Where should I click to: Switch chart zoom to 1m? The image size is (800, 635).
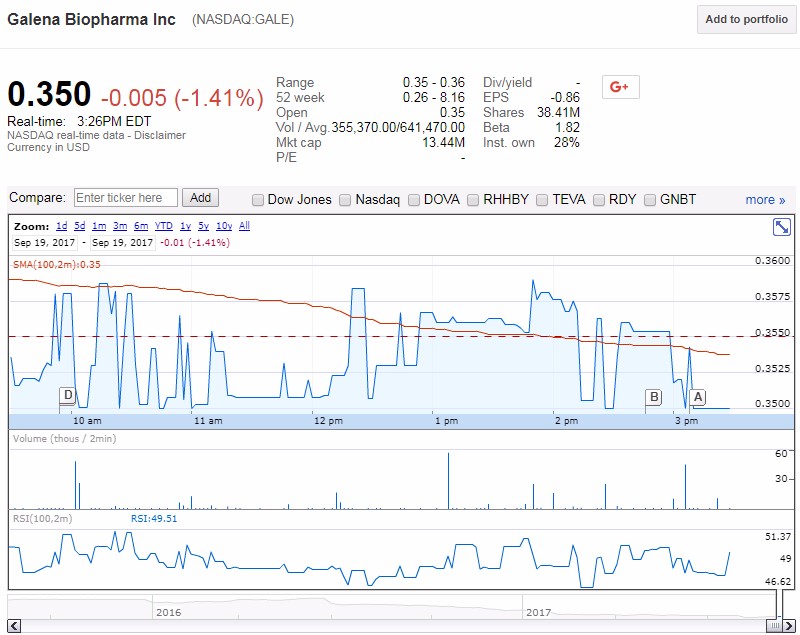[x=99, y=226]
